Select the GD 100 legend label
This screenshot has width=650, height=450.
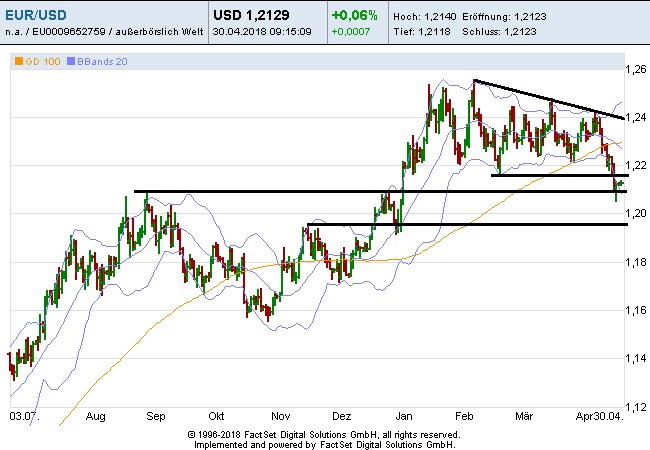[43, 61]
